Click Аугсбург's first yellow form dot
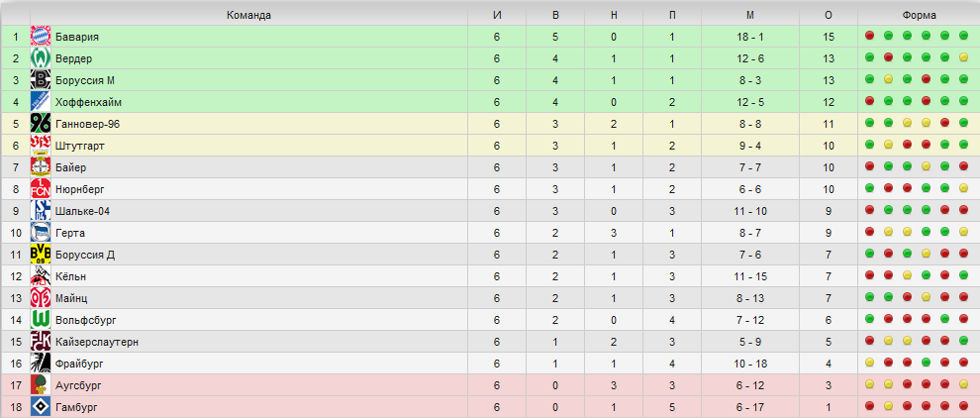The width and height of the screenshot is (980, 418). (869, 385)
